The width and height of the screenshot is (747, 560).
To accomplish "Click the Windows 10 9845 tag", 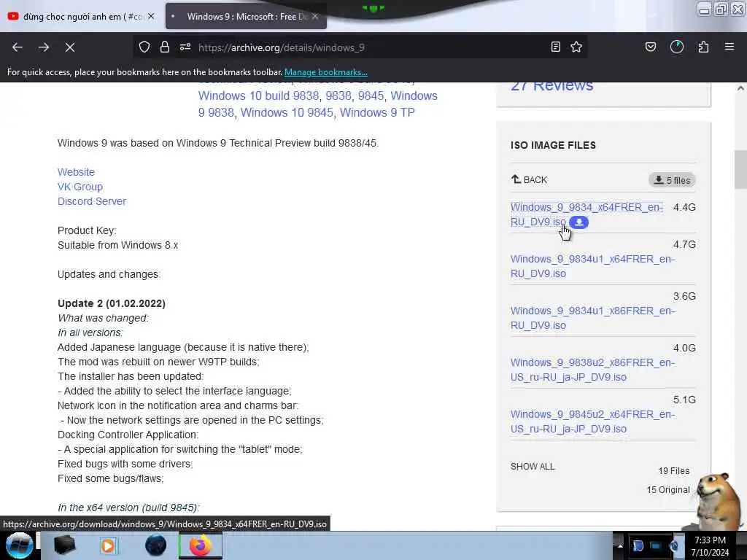I will tap(287, 113).
